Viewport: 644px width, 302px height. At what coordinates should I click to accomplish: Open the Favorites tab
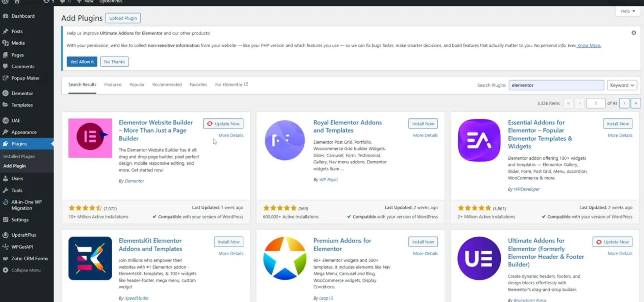[198, 84]
